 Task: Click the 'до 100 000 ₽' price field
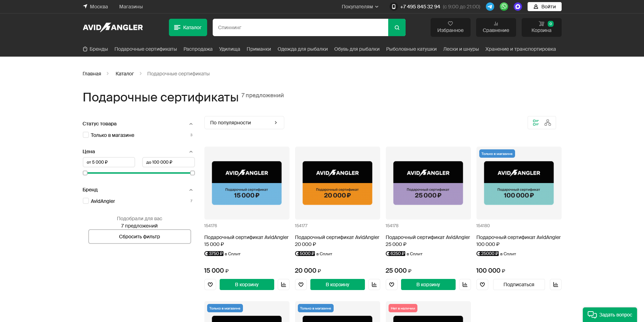click(x=169, y=162)
